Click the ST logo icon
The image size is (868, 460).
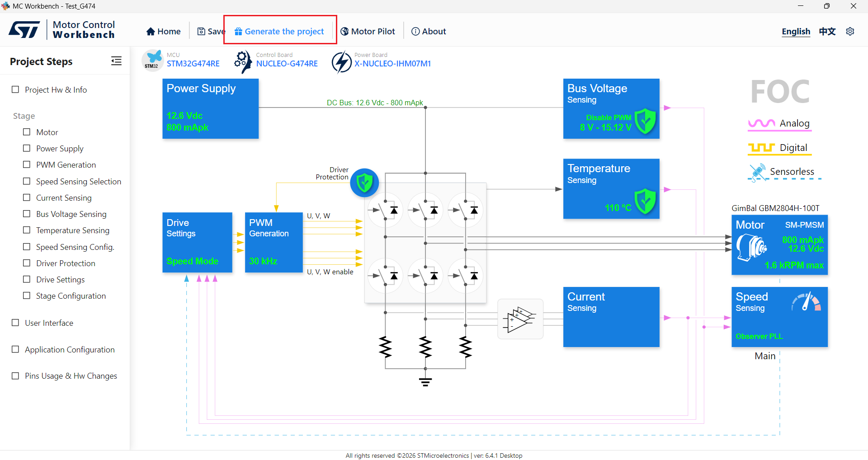24,30
